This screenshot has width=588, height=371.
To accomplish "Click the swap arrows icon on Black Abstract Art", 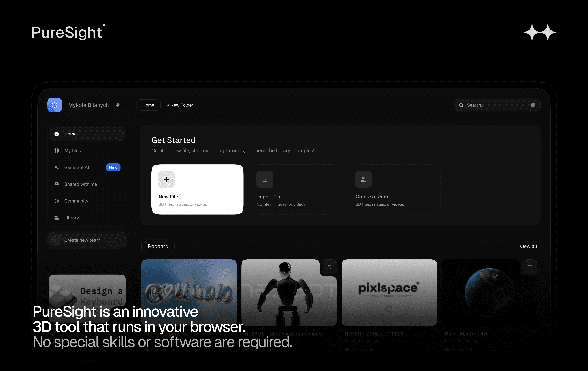I will point(530,267).
